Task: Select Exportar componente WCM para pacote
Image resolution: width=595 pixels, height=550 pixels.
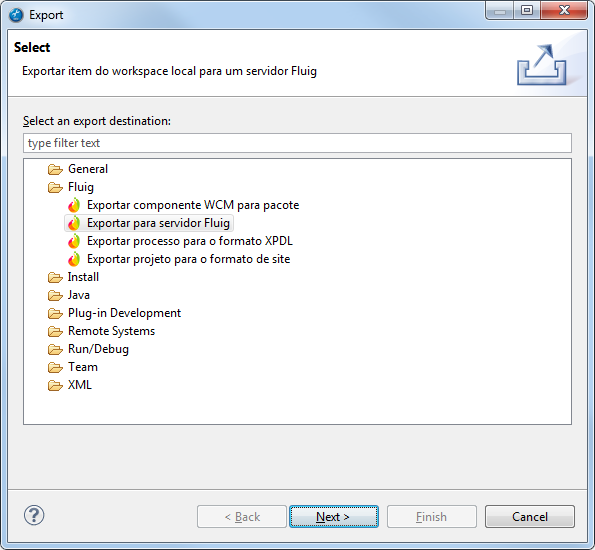Action: coord(193,205)
